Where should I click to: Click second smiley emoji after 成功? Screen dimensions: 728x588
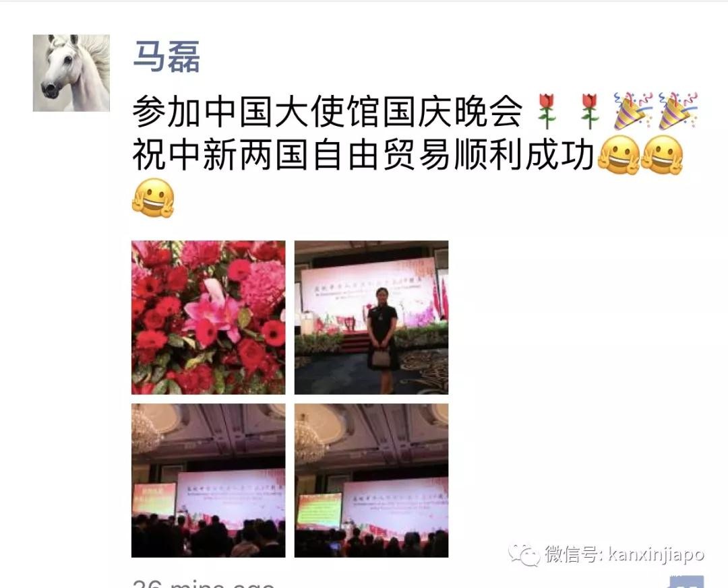[662, 155]
